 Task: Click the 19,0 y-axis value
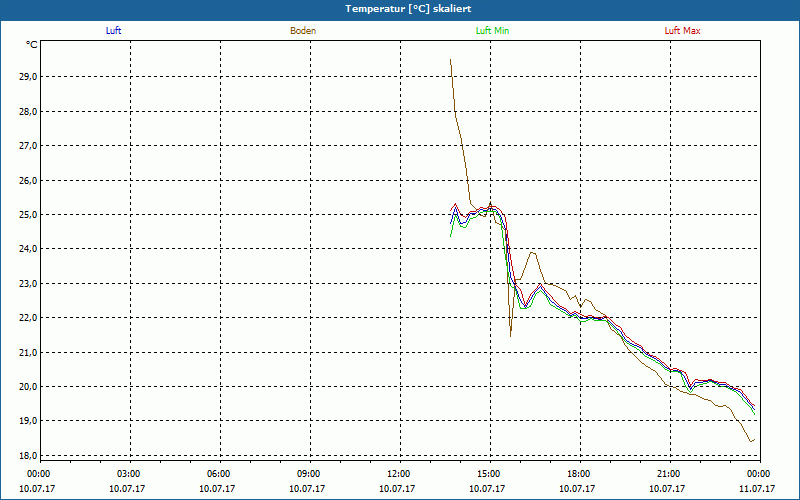click(x=28, y=420)
